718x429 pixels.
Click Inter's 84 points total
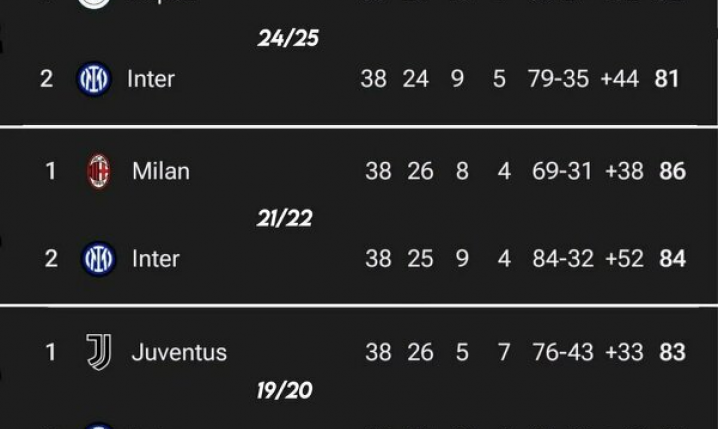click(x=672, y=259)
